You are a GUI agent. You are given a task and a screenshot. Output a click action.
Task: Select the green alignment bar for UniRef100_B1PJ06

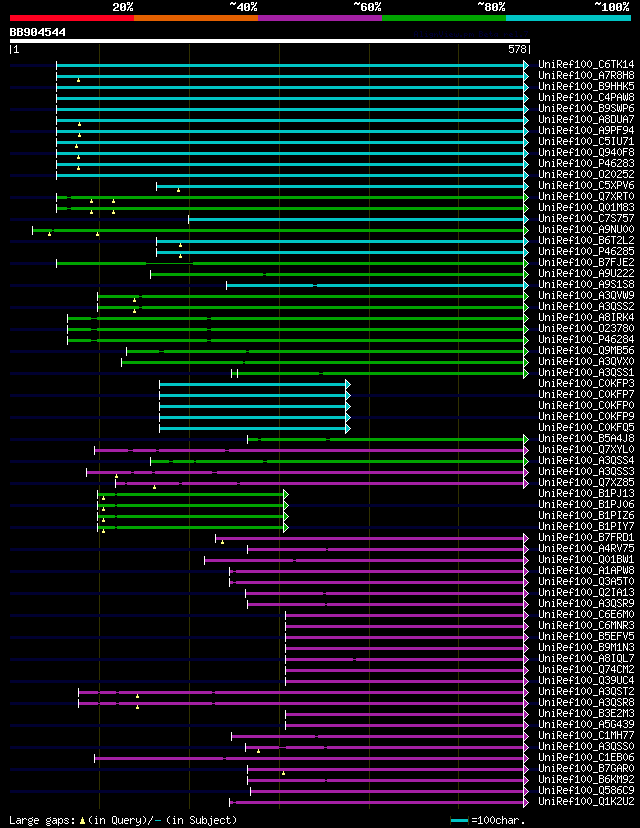191,505
